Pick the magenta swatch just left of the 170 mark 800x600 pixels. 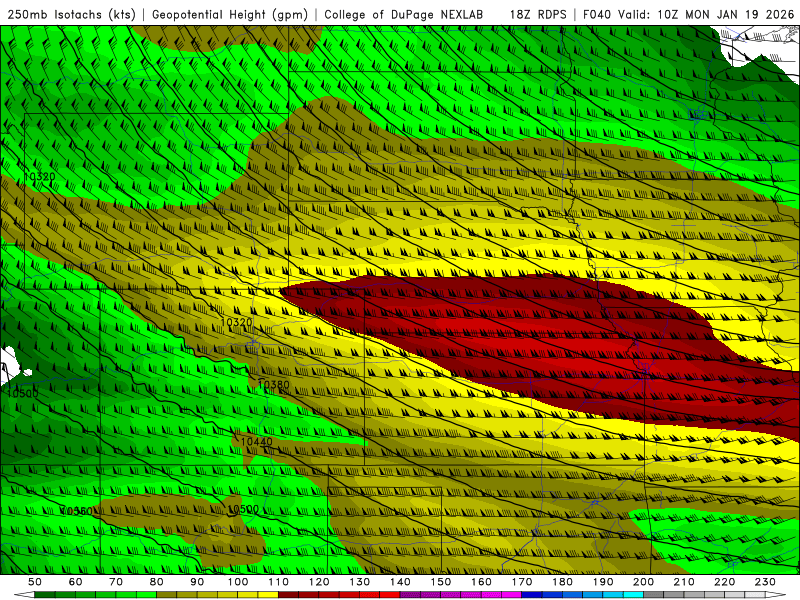click(x=511, y=595)
